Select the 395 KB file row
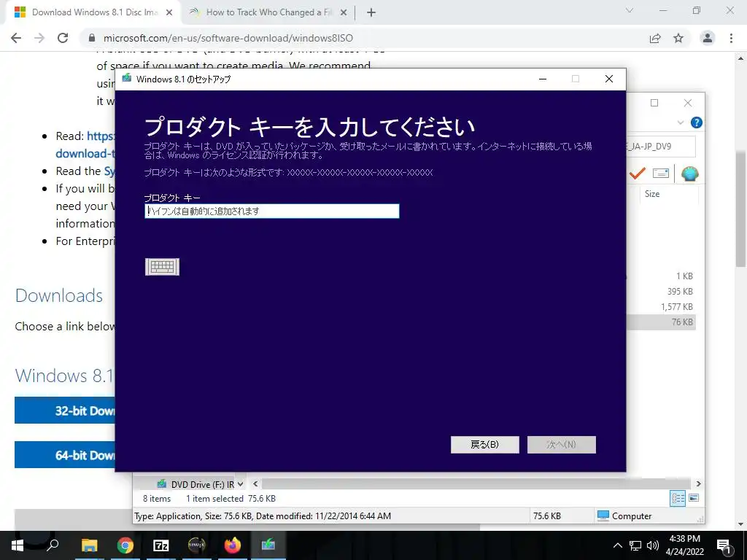Viewport: 747px width, 560px height. pos(661,292)
